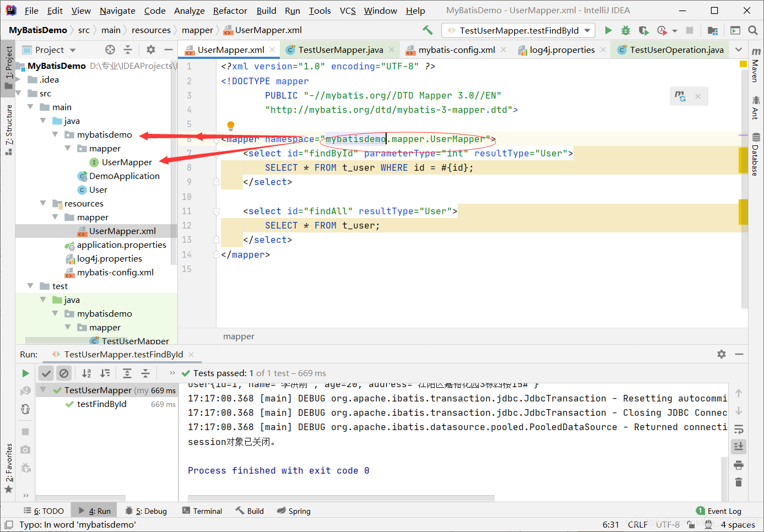Click testFindById in test results tree
The image size is (764, 532).
pos(102,404)
